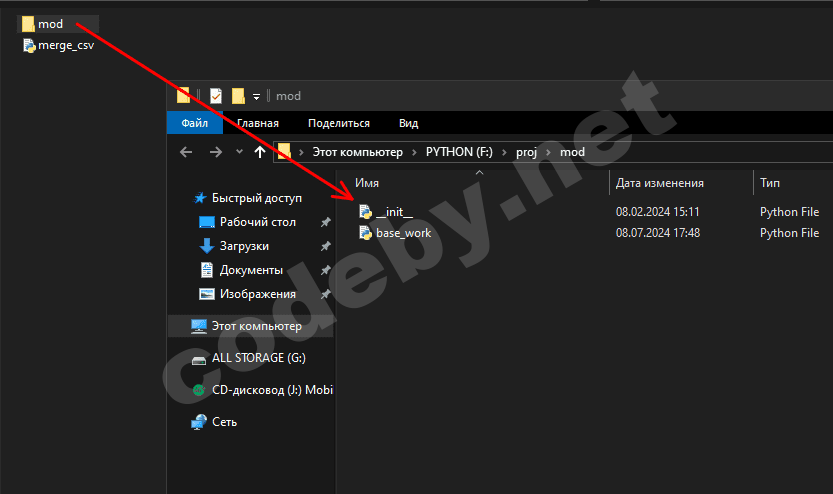The height and width of the screenshot is (494, 833).
Task: Click the folder icon in address bar
Action: coord(284,152)
